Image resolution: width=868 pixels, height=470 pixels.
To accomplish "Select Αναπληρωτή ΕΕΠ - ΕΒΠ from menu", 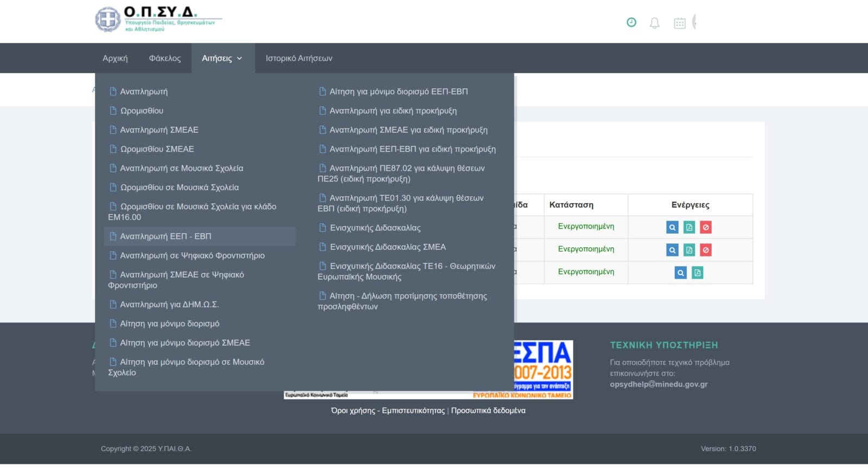I will (165, 236).
